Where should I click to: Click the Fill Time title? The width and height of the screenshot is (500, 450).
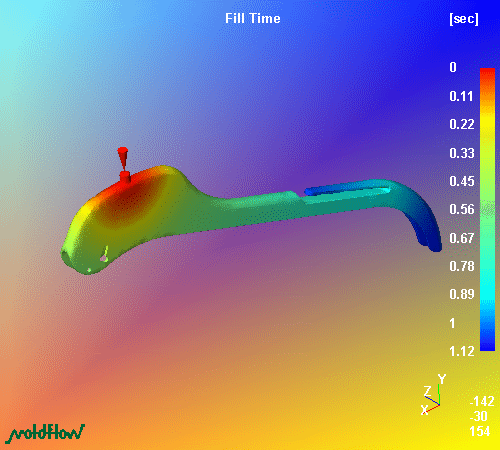click(252, 18)
